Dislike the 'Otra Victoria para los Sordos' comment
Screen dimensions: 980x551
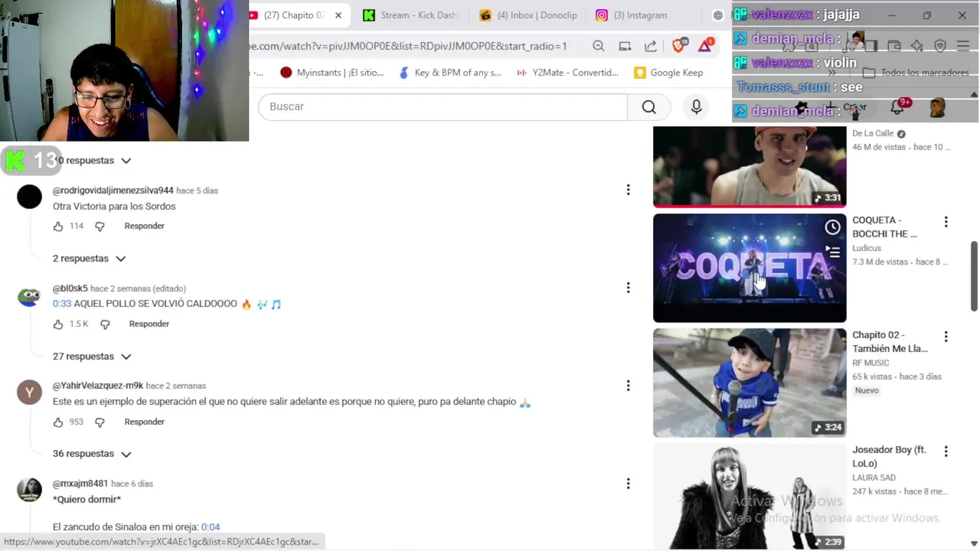(100, 227)
